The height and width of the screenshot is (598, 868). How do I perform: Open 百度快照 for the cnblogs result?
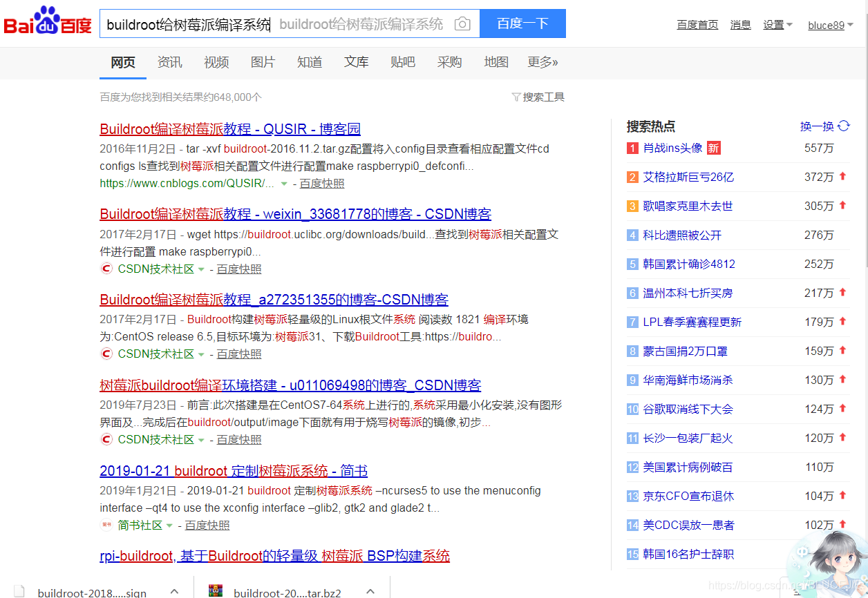pyautogui.click(x=322, y=184)
